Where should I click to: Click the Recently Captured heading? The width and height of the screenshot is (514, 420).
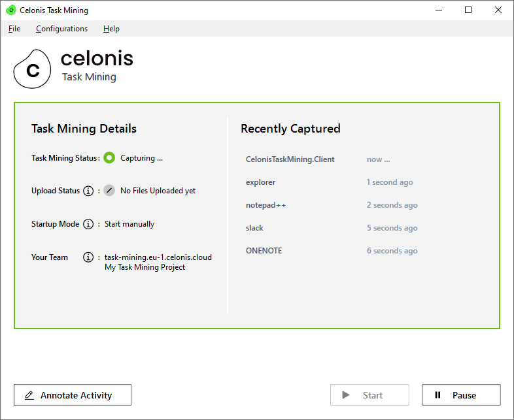290,129
